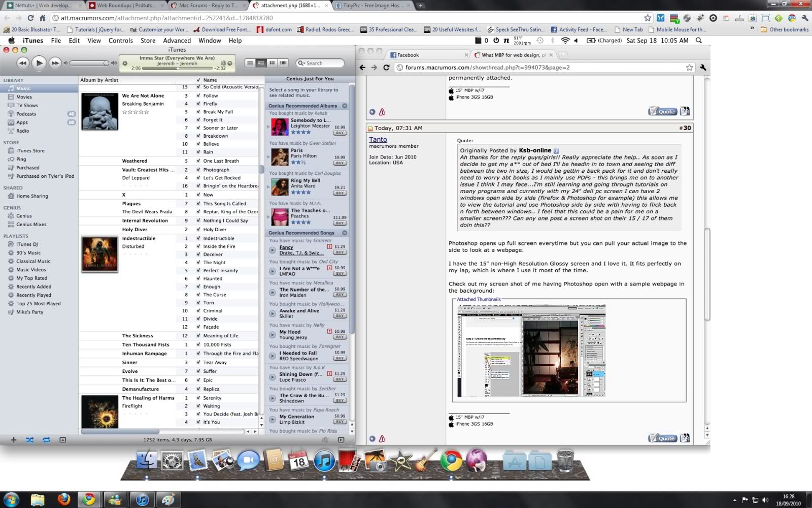The image size is (812, 508).
Task: Seek in the iTunes song progress bar
Action: click(x=177, y=68)
